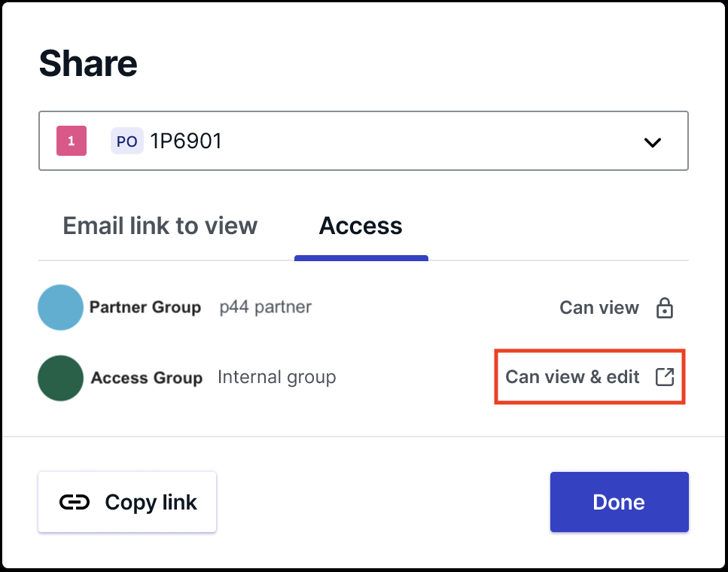
Task: Click the green Access Group avatar
Action: click(x=60, y=378)
